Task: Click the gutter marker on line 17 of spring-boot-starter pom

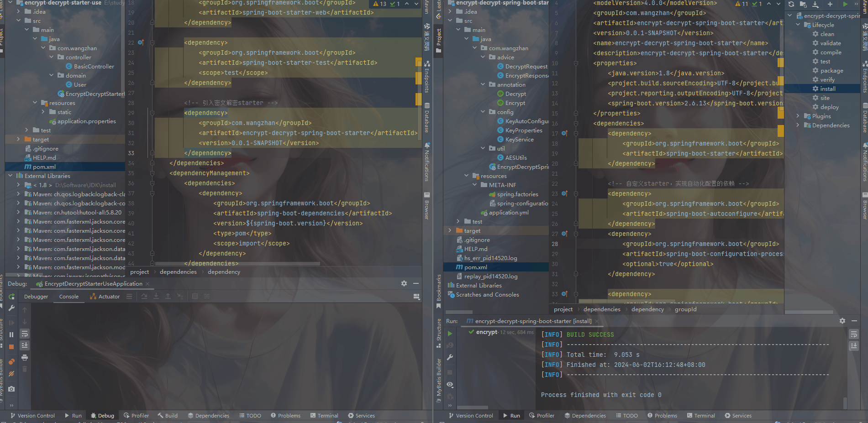Action: tap(564, 133)
